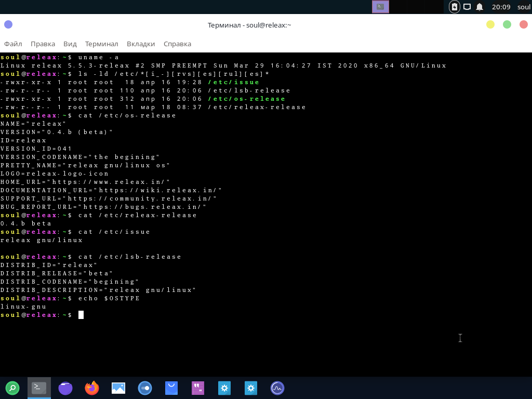The width and height of the screenshot is (532, 399).
Task: Close the terminal with the red button
Action: [x=524, y=24]
